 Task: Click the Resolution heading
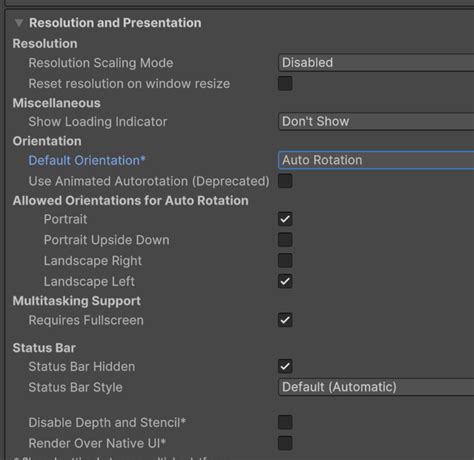click(x=45, y=44)
